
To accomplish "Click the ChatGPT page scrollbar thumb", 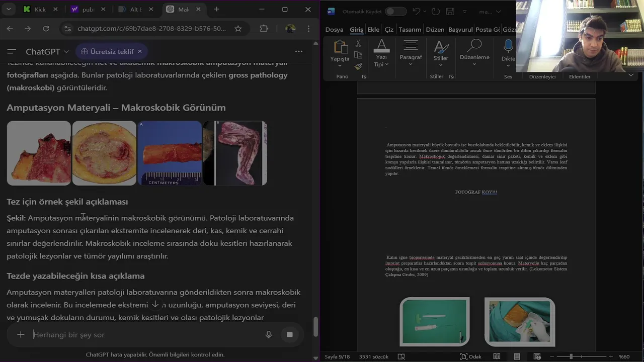I will [x=316, y=327].
